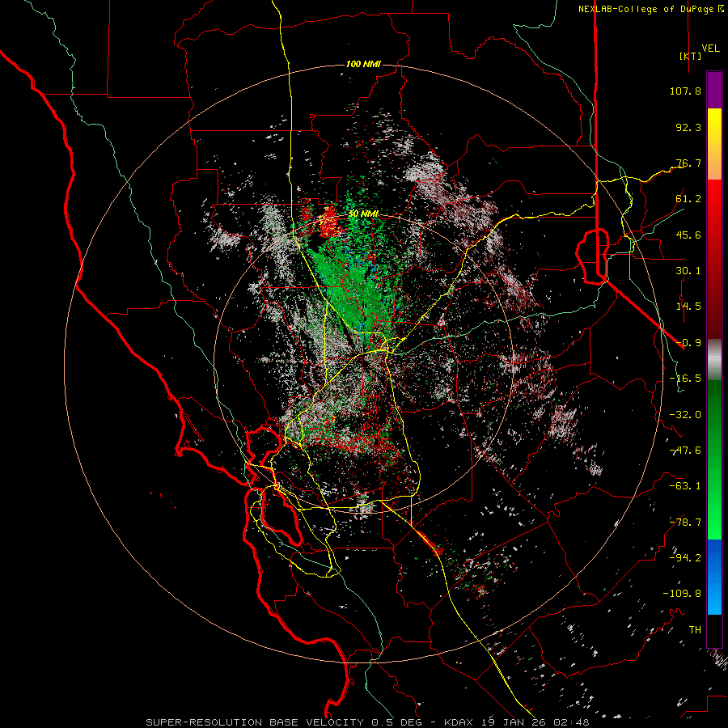Click the 30.1 legend value
This screenshot has width=728, height=728.
click(688, 271)
